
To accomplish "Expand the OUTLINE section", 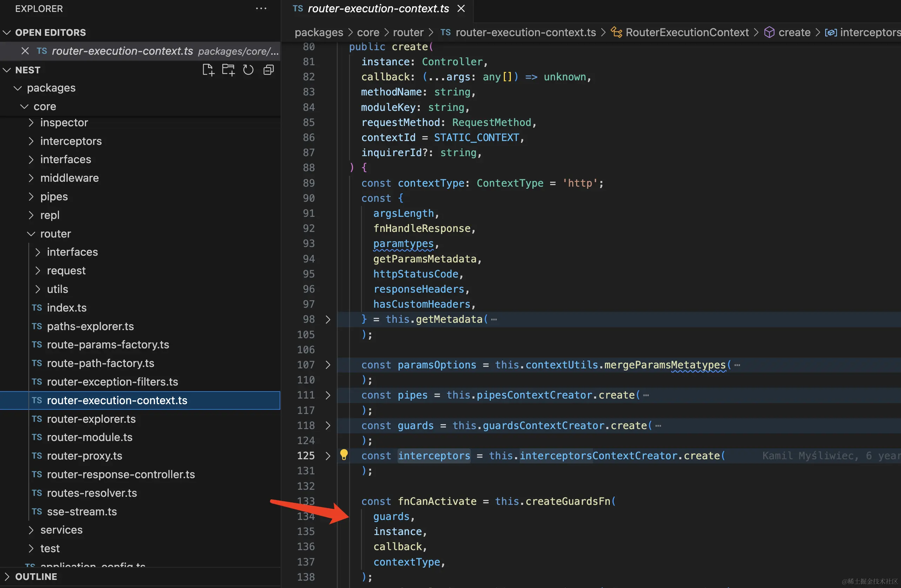I will pos(140,577).
